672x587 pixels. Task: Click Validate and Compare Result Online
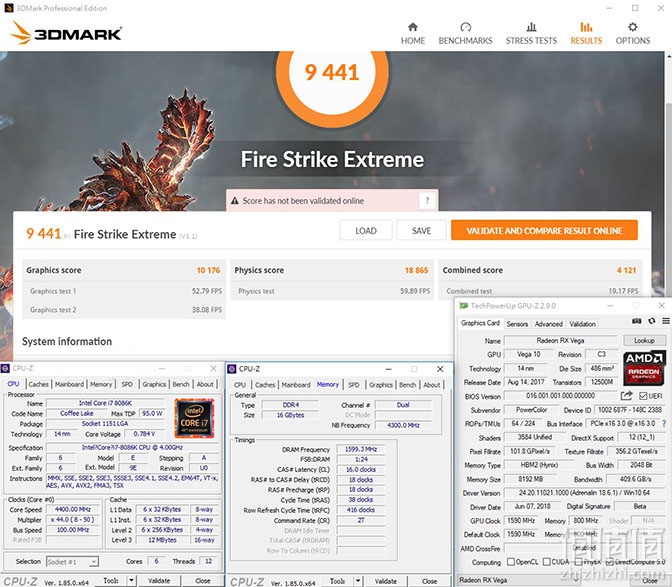tap(544, 231)
